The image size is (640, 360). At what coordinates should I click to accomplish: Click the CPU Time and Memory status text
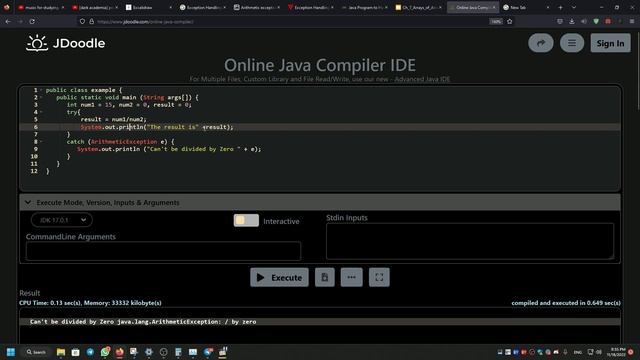90,303
